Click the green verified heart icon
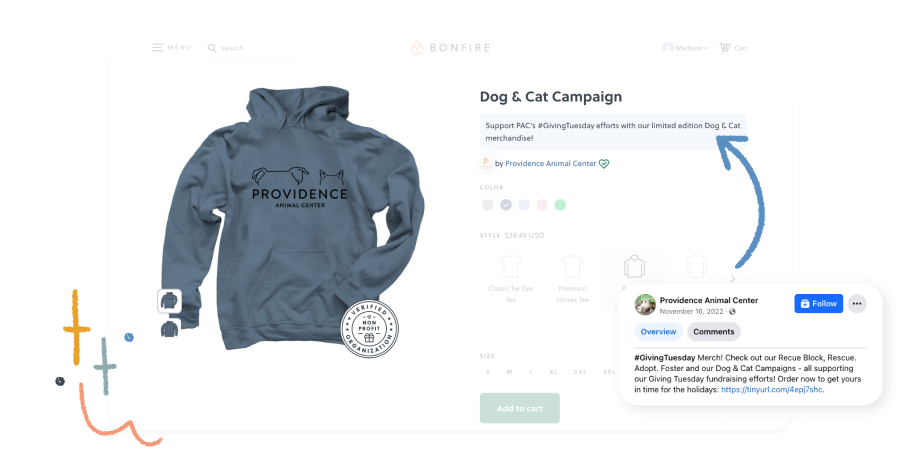The height and width of the screenshot is (463, 900). coord(604,164)
